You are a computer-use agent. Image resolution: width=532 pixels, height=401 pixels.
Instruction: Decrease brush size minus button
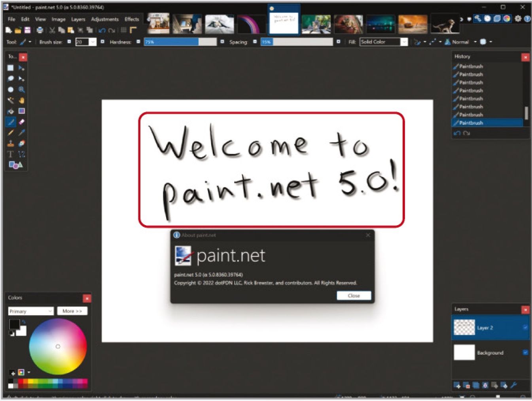69,41
